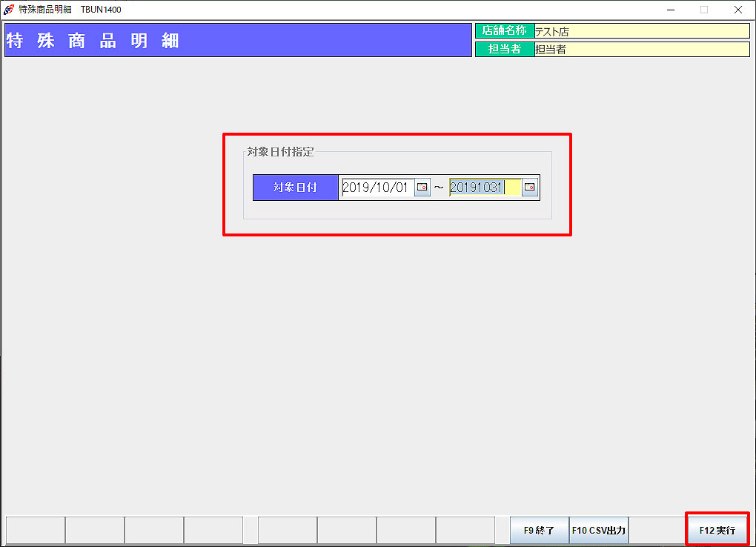Open calendar picker for end date

[x=530, y=188]
